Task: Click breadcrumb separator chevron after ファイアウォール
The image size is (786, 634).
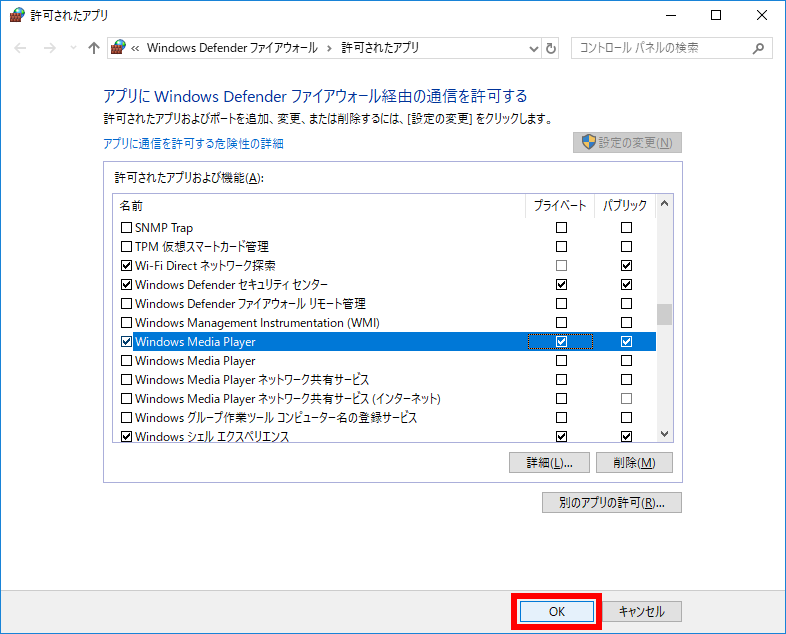Action: (x=329, y=49)
